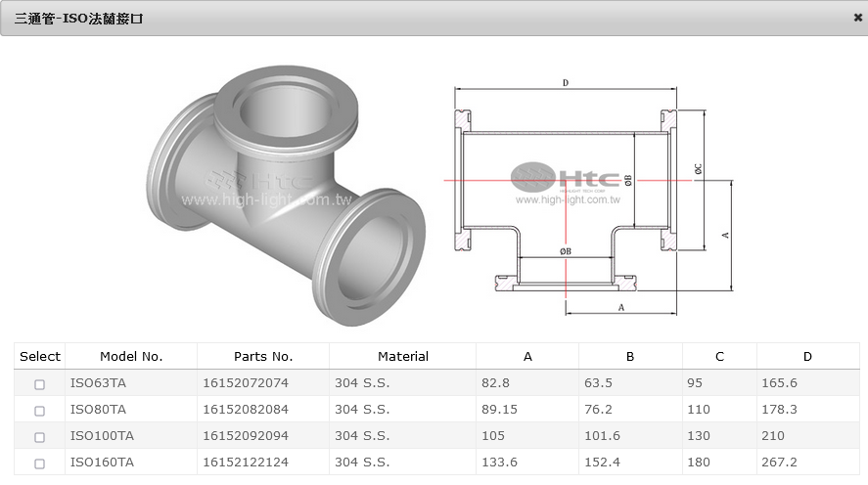Click the ISO63TA model name
The width and height of the screenshot is (868, 485).
tap(98, 383)
